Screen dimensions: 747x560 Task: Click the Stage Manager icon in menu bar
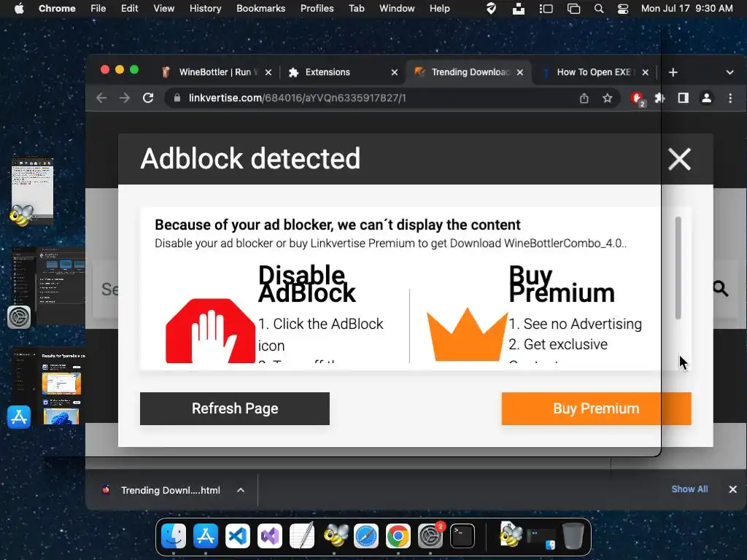[546, 9]
